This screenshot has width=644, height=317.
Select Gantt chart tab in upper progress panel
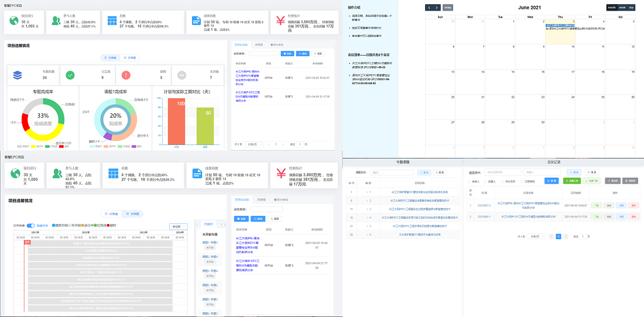pos(130,58)
